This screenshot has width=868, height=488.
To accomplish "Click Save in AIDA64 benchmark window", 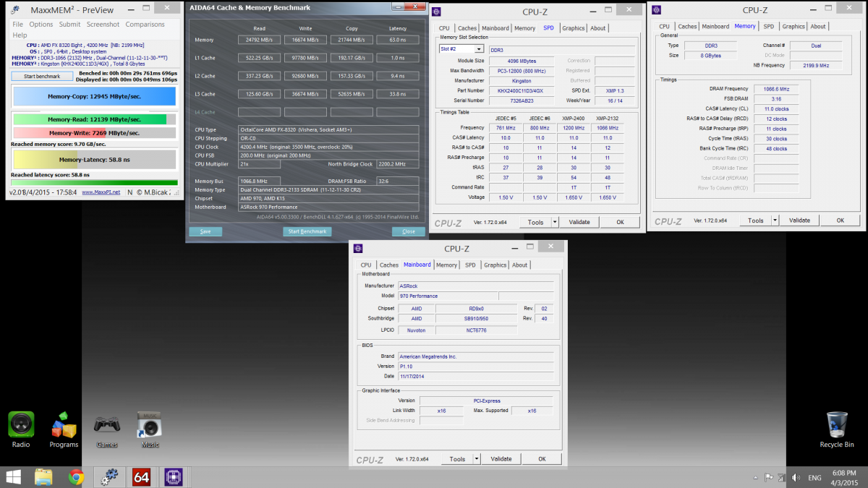I will click(205, 232).
